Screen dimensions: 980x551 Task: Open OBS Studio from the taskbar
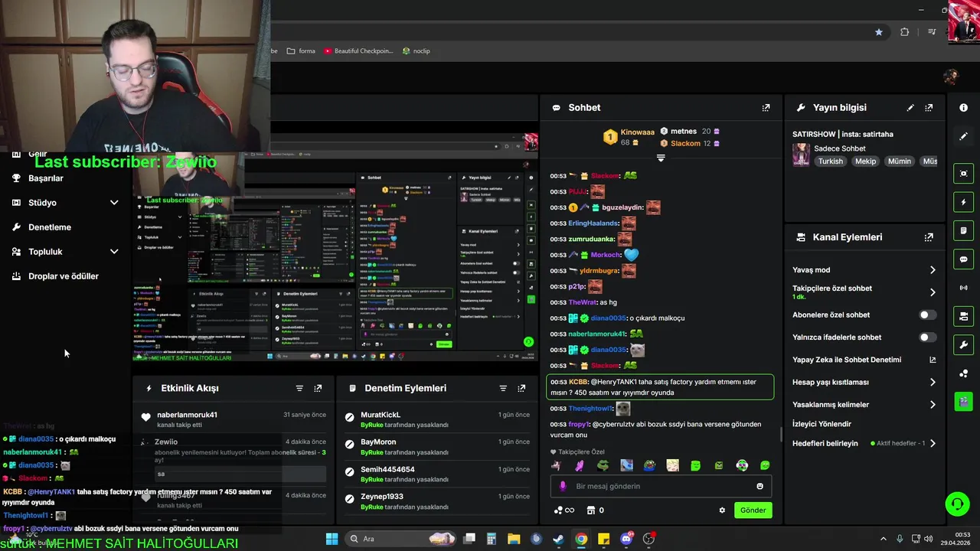[649, 539]
